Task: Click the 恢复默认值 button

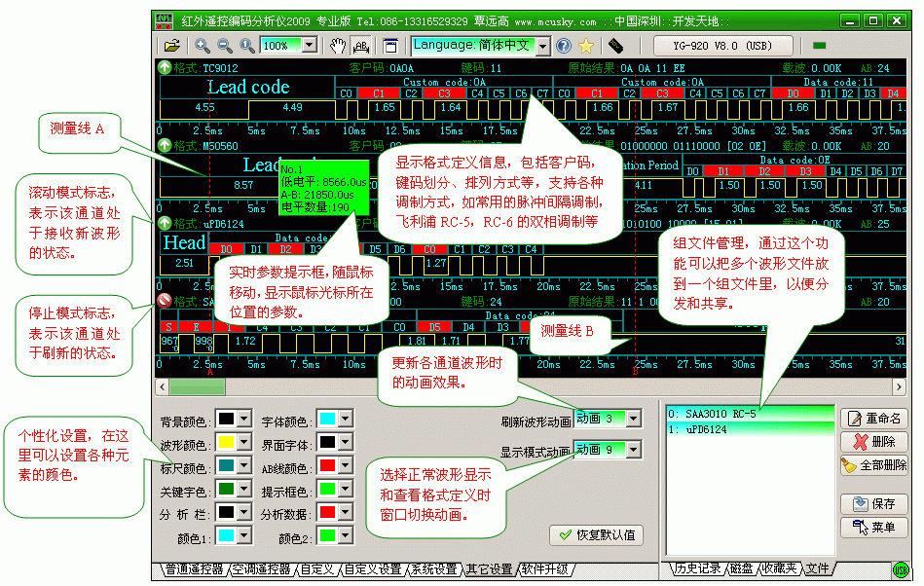Action: click(x=596, y=534)
